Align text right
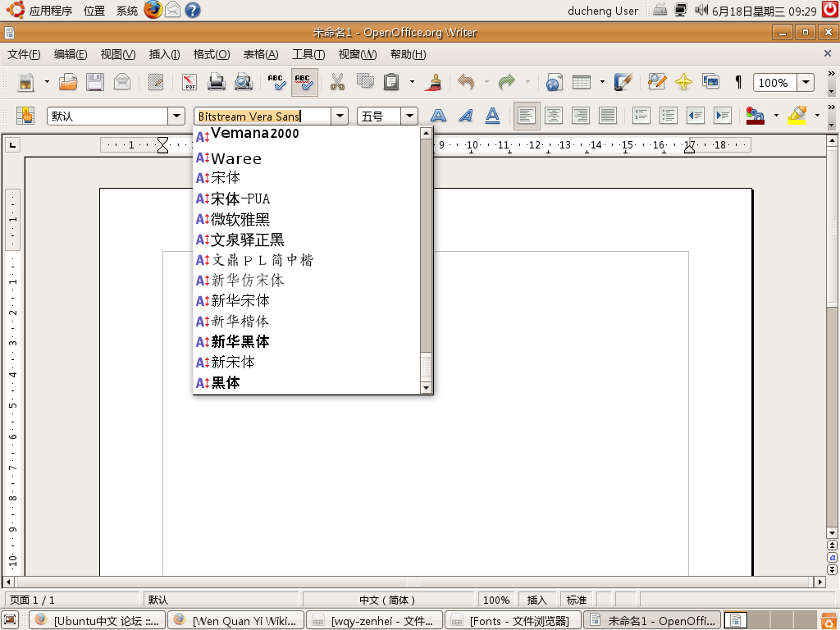Image resolution: width=840 pixels, height=630 pixels. pyautogui.click(x=581, y=116)
